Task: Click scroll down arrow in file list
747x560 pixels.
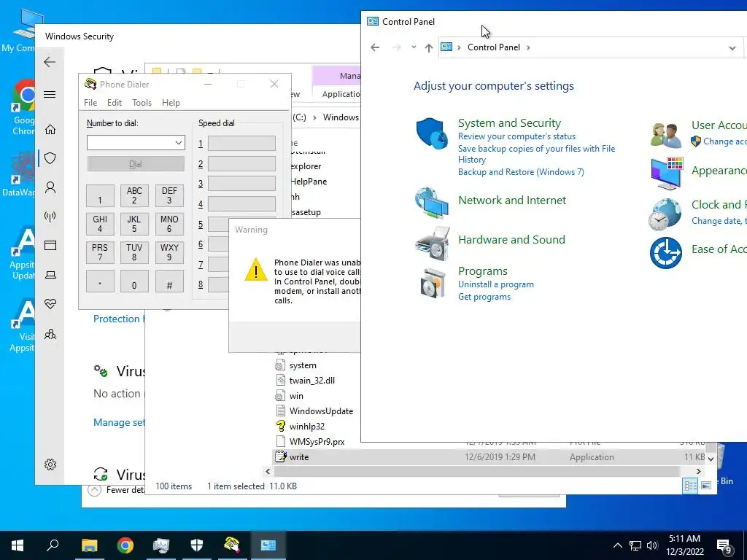Action: coord(711,459)
